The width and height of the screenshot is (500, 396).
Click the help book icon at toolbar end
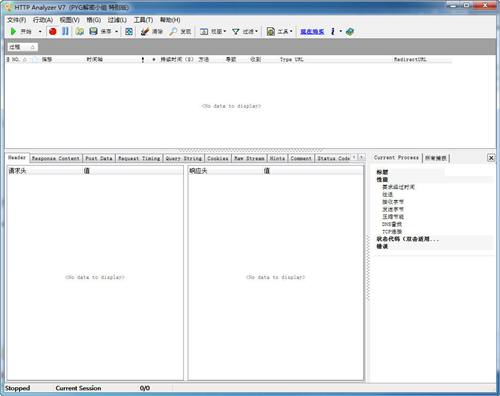point(350,31)
